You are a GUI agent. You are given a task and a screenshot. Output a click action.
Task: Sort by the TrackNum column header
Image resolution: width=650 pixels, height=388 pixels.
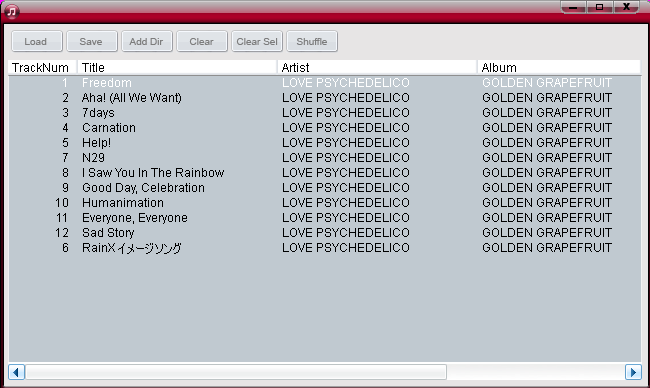42,68
